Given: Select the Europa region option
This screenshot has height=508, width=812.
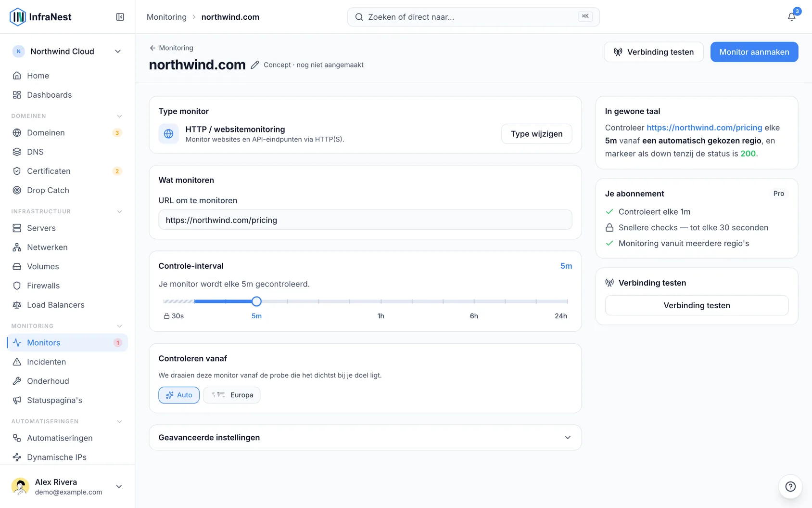Looking at the screenshot, I should click(232, 395).
